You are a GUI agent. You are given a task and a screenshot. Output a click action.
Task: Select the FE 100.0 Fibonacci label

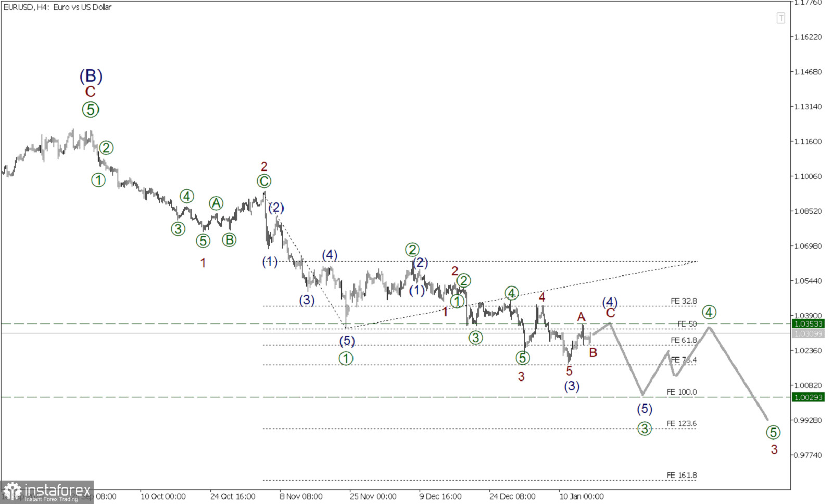[681, 392]
